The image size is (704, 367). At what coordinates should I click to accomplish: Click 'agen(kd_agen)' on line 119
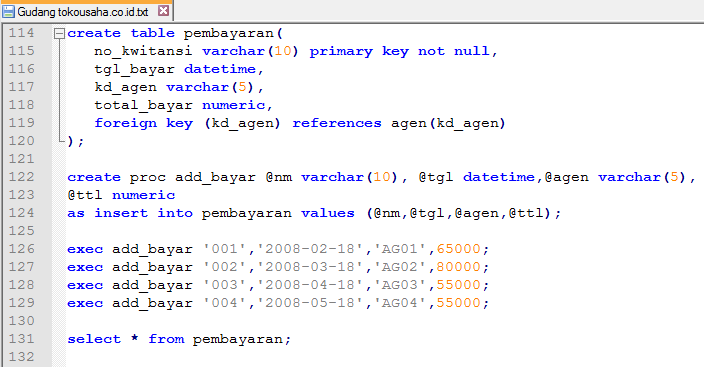(x=449, y=124)
